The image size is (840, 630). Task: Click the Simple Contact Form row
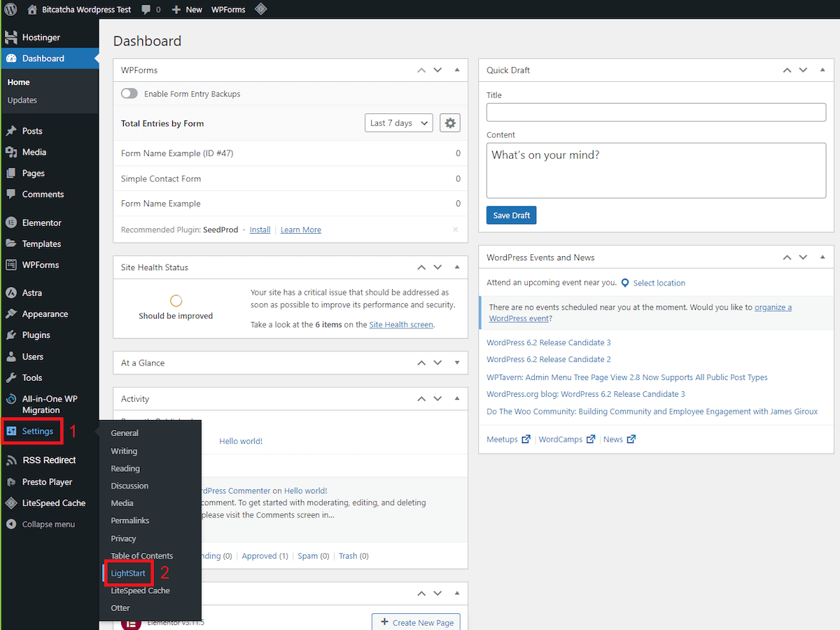(290, 178)
